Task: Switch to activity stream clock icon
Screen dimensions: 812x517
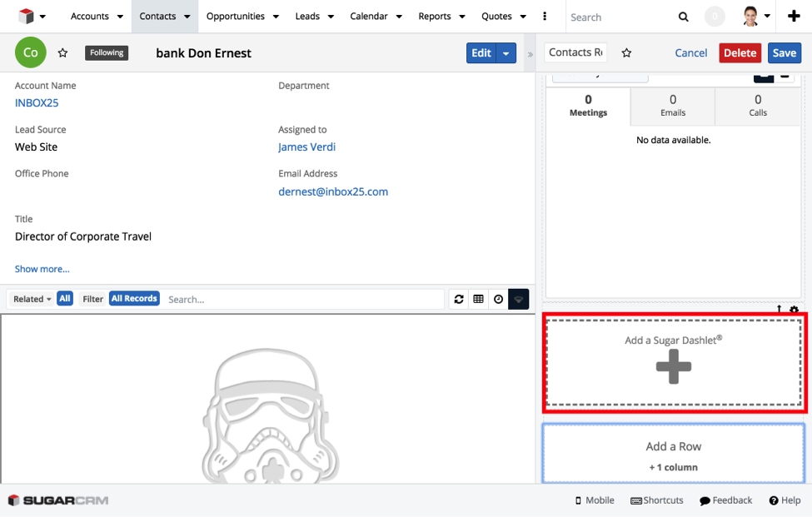Action: click(498, 299)
